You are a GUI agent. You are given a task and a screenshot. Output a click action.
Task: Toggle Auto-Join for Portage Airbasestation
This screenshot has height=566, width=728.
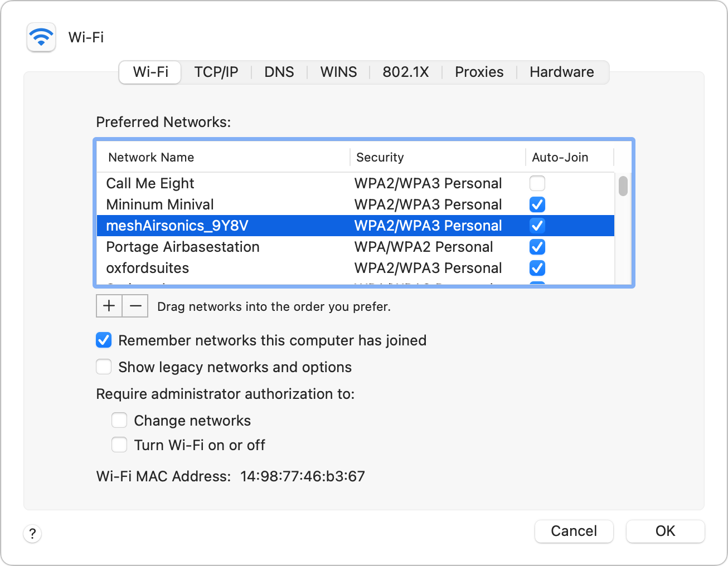(x=537, y=247)
